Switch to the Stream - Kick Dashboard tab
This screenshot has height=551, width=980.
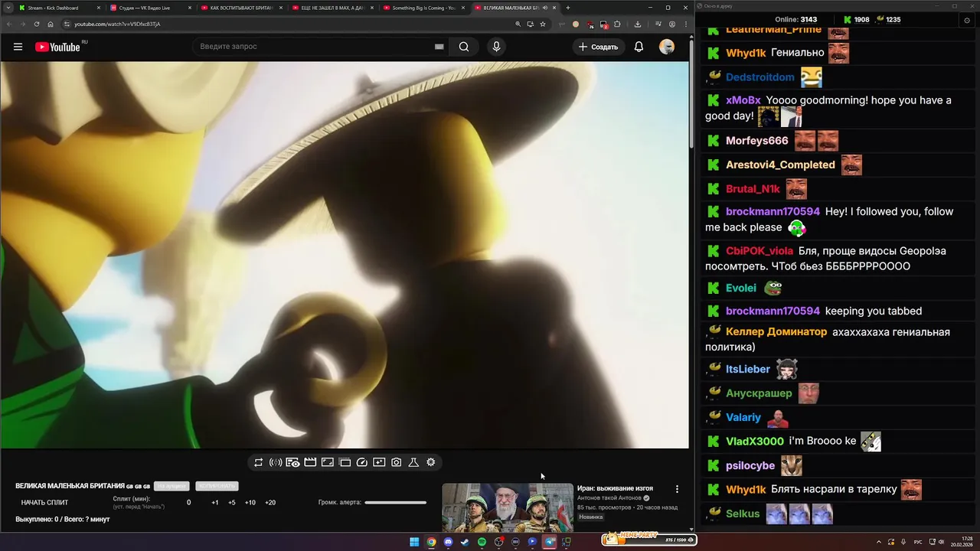(59, 8)
